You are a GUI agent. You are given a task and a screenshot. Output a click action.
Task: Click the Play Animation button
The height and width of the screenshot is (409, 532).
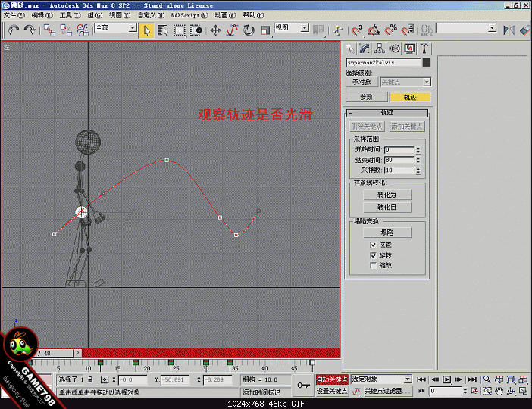pos(447,379)
